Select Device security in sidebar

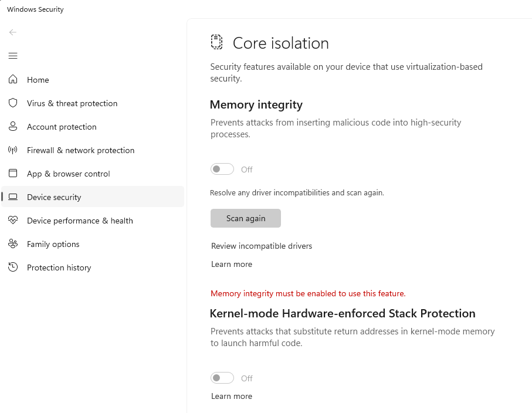click(x=54, y=197)
